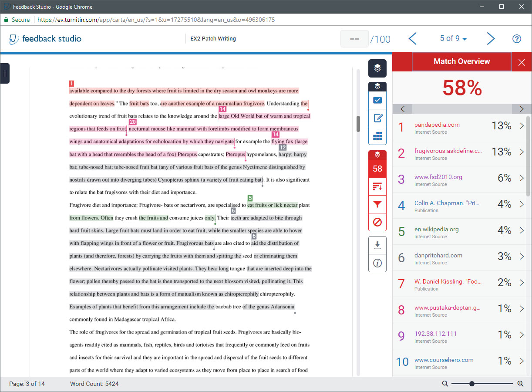The width and height of the screenshot is (532, 392).
Task: Open the help question mark icon
Action: [x=517, y=39]
